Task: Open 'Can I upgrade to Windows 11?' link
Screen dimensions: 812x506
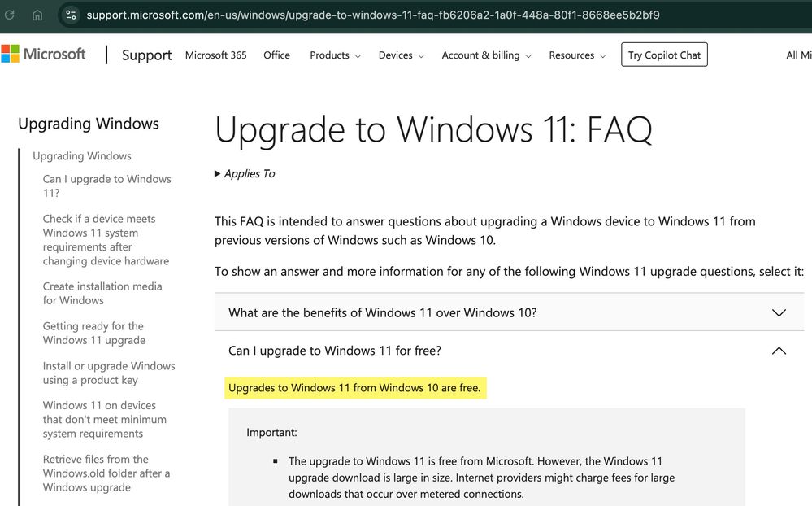Action: 106,185
